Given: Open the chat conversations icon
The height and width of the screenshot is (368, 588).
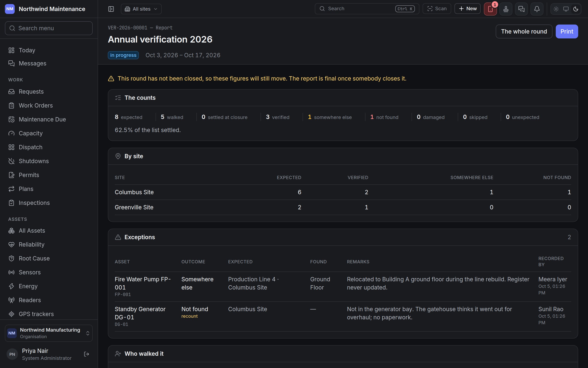Looking at the screenshot, I should (x=521, y=9).
